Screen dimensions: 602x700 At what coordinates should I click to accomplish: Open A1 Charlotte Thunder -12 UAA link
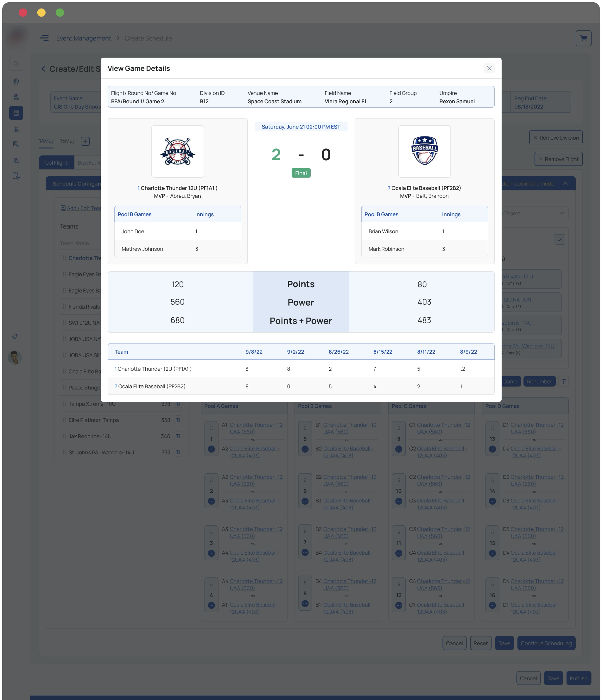tap(256, 428)
